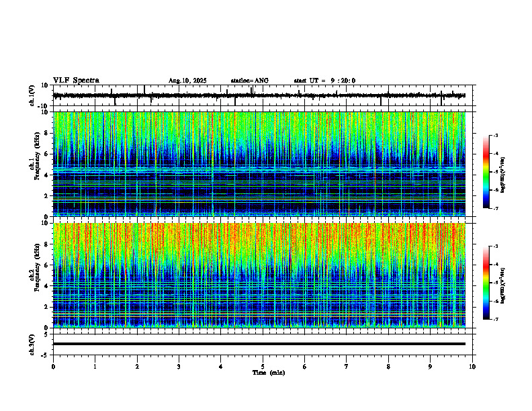
Task: Click the "5" tick on the ch.3(V) axis
Action: coord(47,334)
